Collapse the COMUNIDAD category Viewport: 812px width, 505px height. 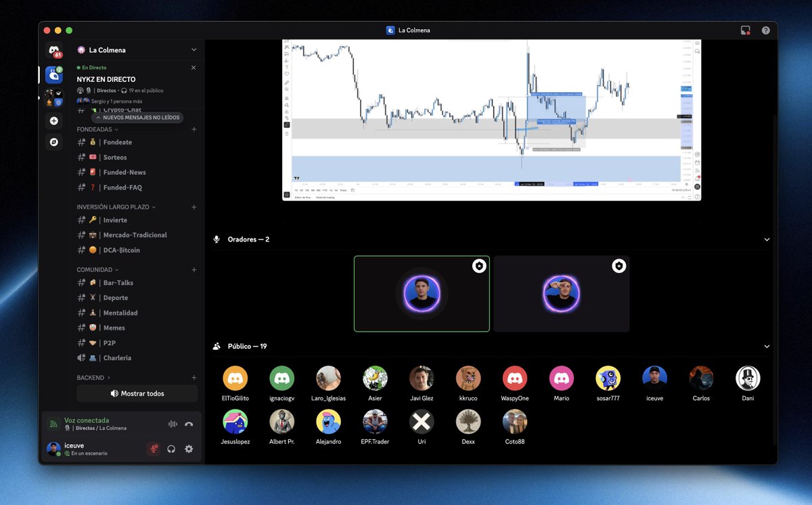tap(97, 269)
